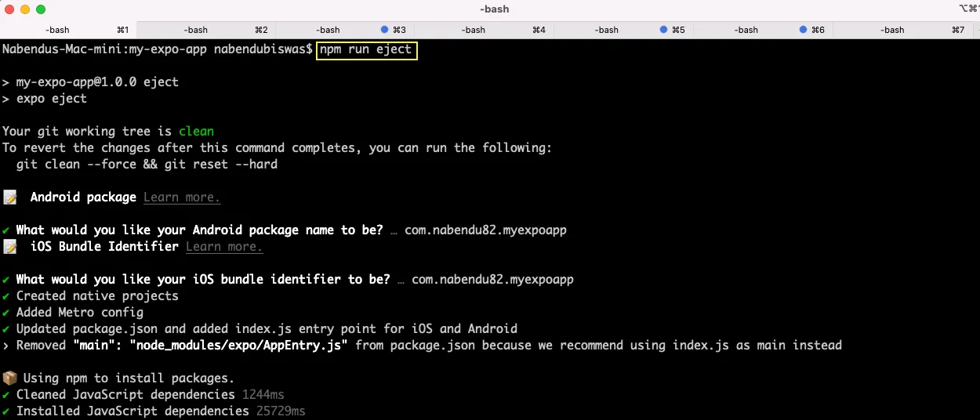Switch to the -bash tab ⌘2
The image size is (980, 420).
click(207, 30)
